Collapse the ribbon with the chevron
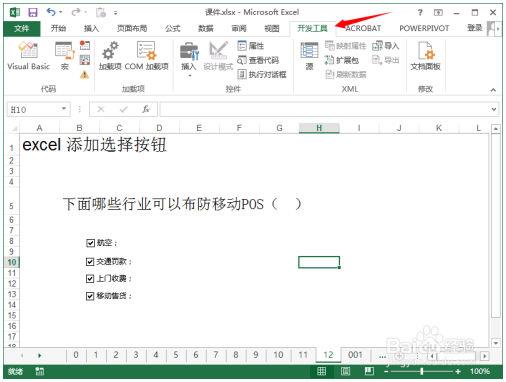 493,90
